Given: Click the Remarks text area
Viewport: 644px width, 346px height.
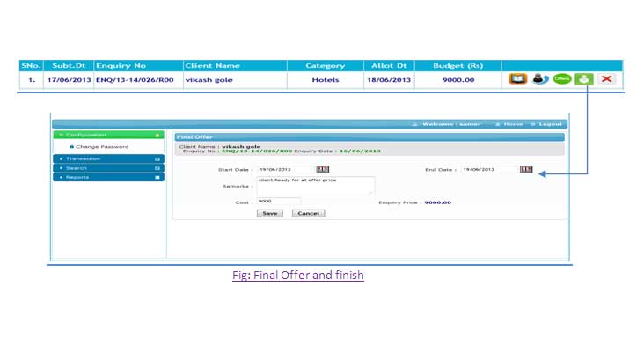Looking at the screenshot, I should pyautogui.click(x=316, y=186).
